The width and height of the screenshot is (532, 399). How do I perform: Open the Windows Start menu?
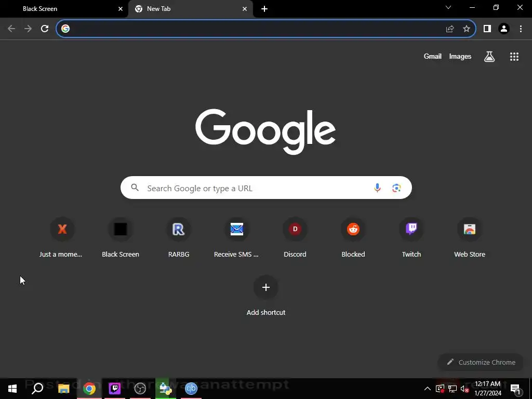pos(12,389)
